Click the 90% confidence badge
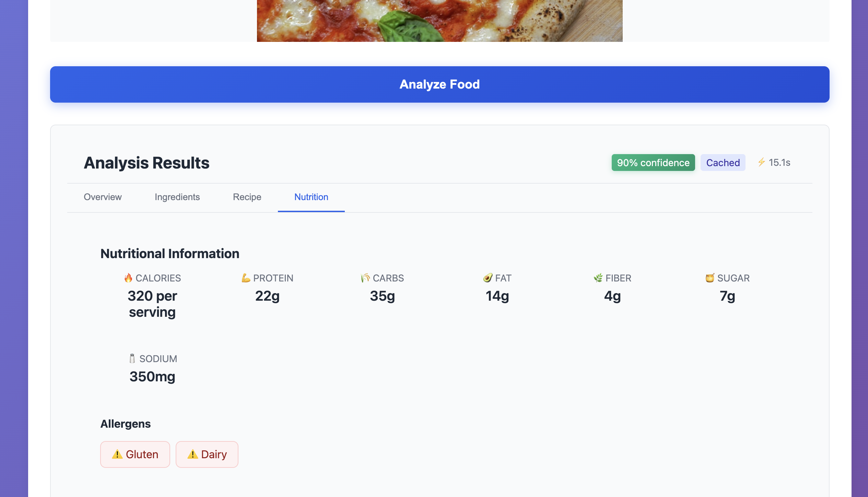868x497 pixels. tap(653, 163)
